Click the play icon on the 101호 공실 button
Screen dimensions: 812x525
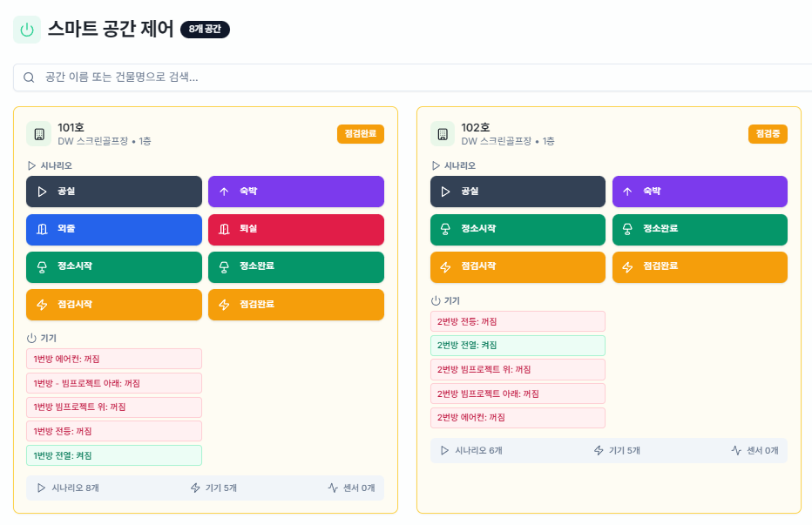41,192
